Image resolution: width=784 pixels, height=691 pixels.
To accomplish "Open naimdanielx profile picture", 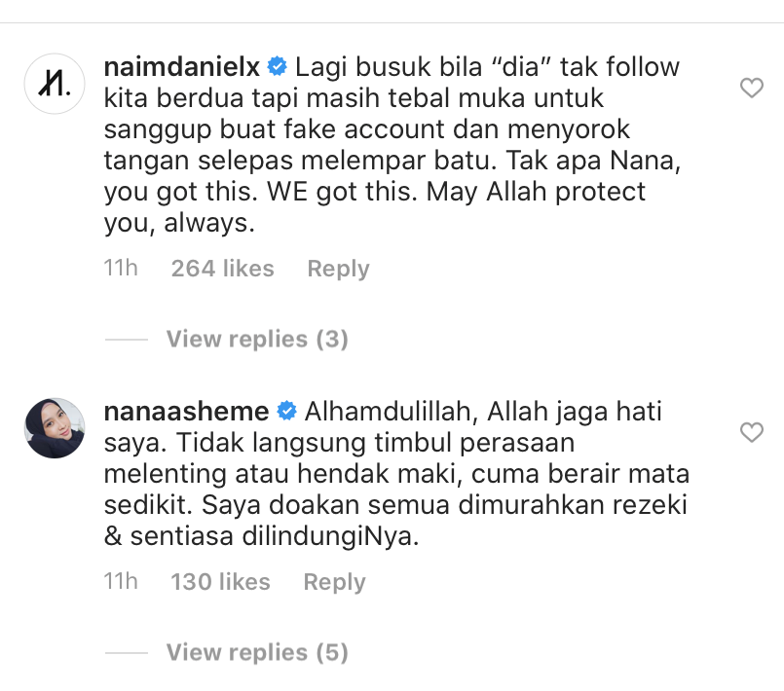I will [55, 84].
